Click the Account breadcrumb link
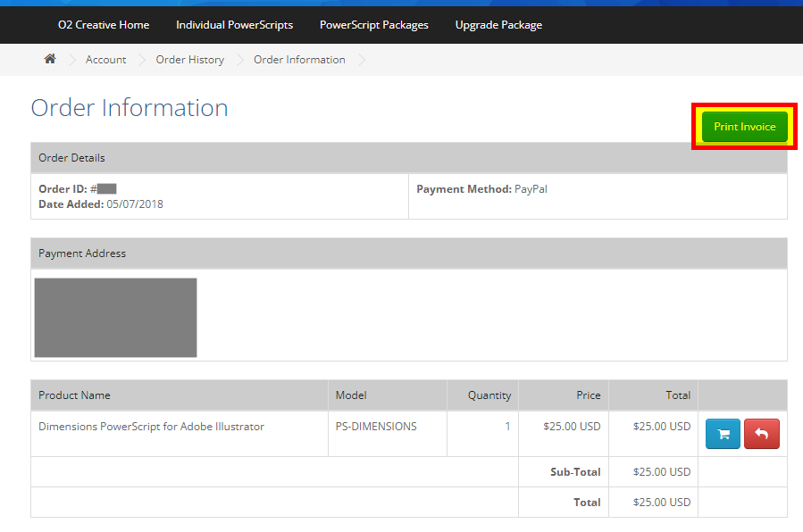This screenshot has width=803, height=532. (x=105, y=60)
